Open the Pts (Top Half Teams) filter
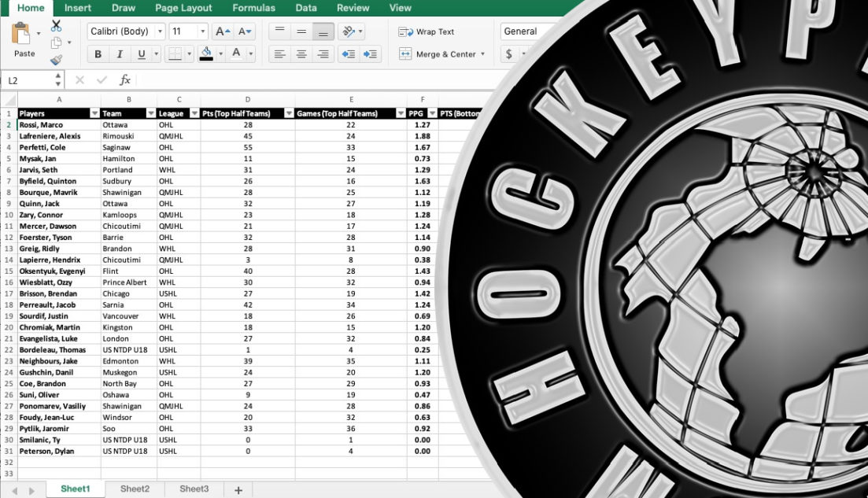Viewport: 868px width, 498px height. [288, 113]
